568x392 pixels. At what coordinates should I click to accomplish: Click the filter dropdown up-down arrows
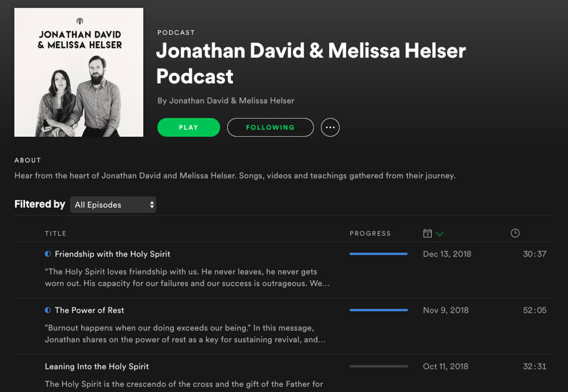pyautogui.click(x=152, y=205)
